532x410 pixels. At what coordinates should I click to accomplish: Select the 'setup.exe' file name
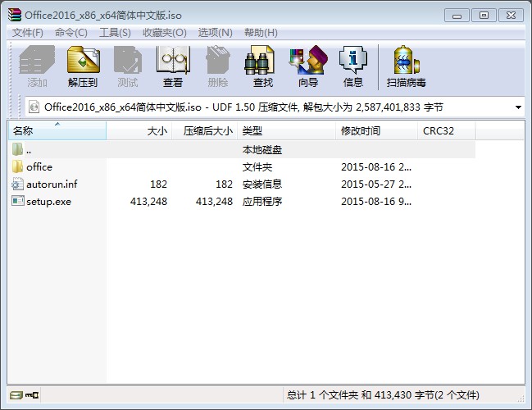point(49,202)
